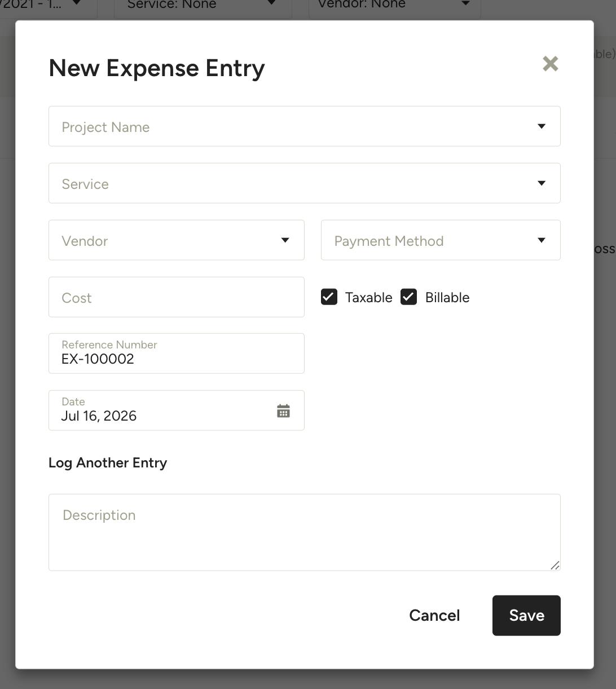The height and width of the screenshot is (689, 616).
Task: Open the Project Name dropdown
Action: point(305,126)
